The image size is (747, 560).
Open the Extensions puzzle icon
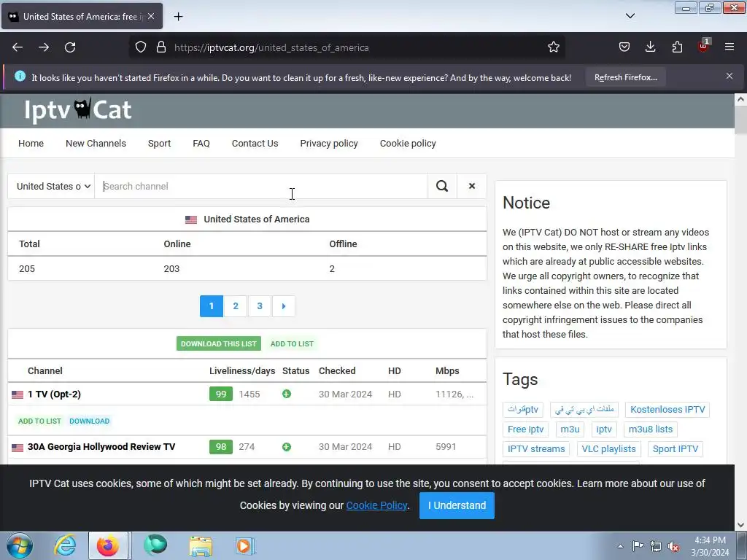point(677,47)
